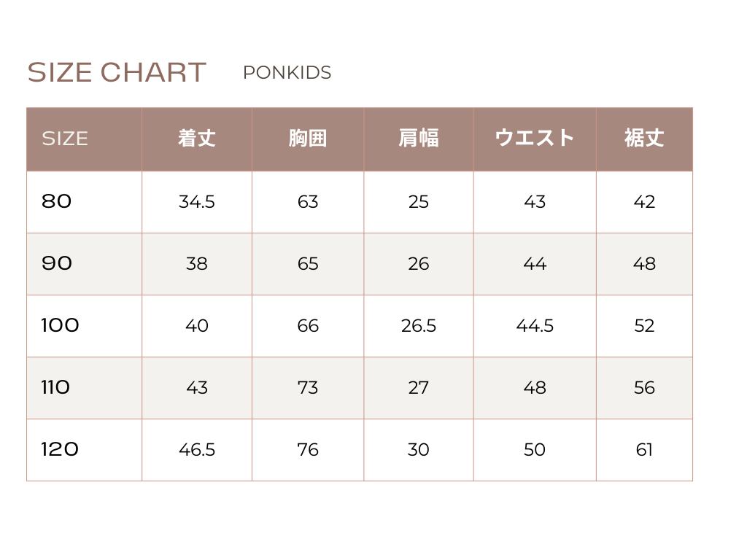Click the 73 cell in 胸囲 column
This screenshot has height=560, width=747.
pyautogui.click(x=308, y=388)
